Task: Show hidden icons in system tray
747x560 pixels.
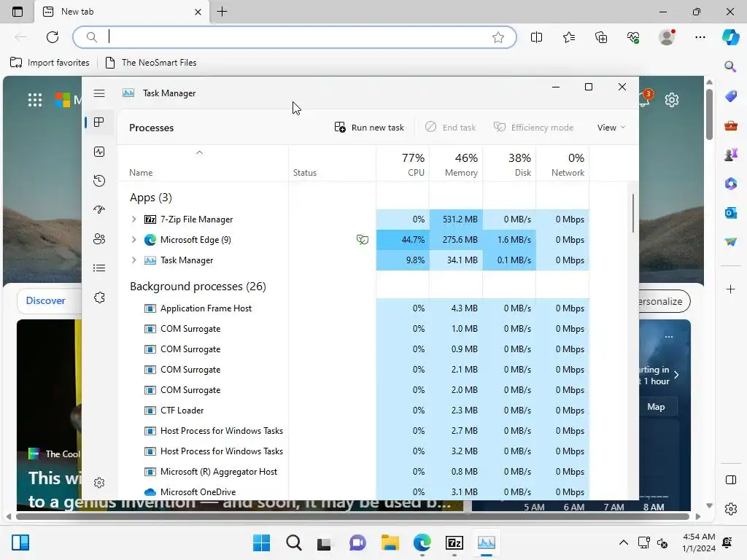Action: click(x=623, y=542)
